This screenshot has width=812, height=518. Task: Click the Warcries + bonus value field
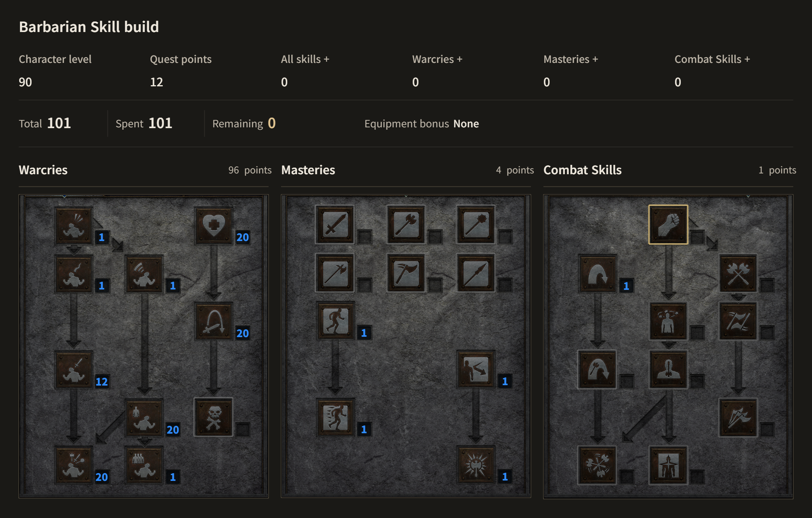415,82
